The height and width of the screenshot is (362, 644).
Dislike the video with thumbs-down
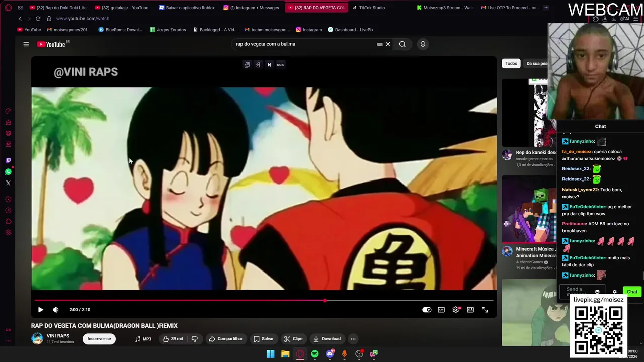pyautogui.click(x=195, y=339)
